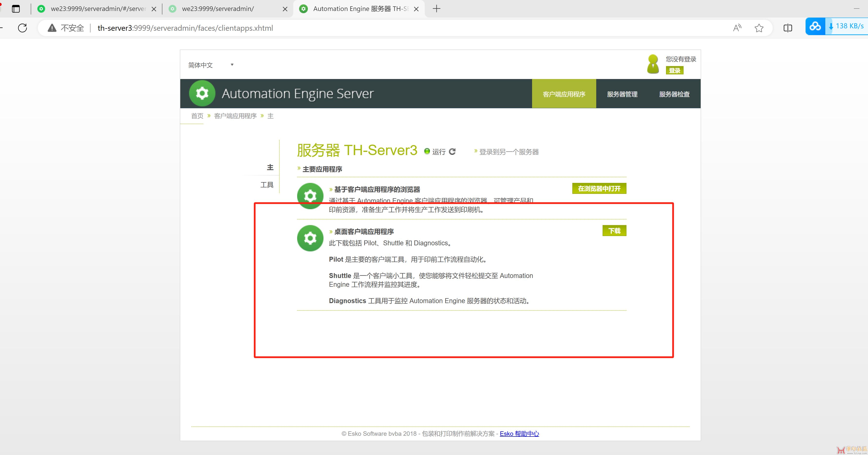Viewport: 868px width, 455px height.
Task: Open the 服务器管理 navigation tab
Action: tap(622, 94)
